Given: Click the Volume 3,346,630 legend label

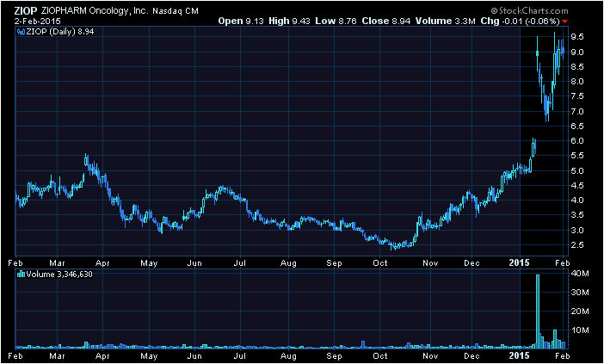Looking at the screenshot, I should [x=59, y=275].
